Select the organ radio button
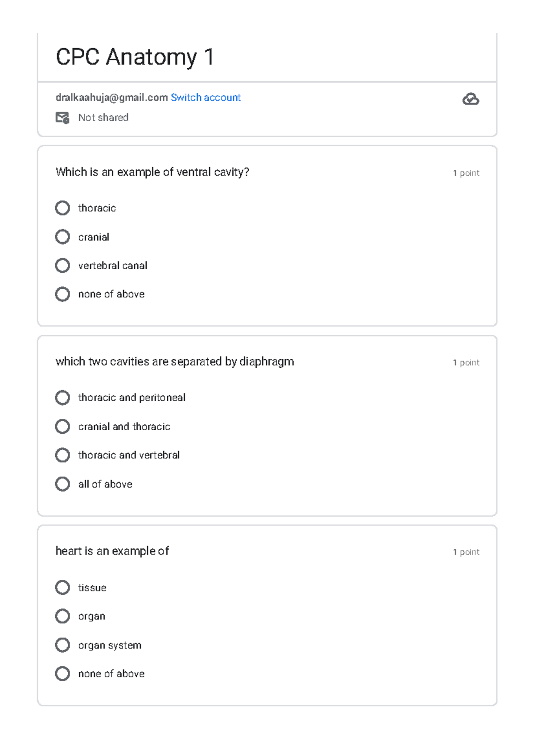Screen dimensions: 535x756 (62, 616)
